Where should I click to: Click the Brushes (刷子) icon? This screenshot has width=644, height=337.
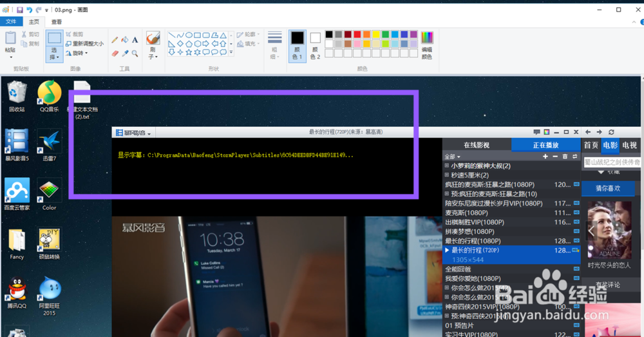[153, 38]
